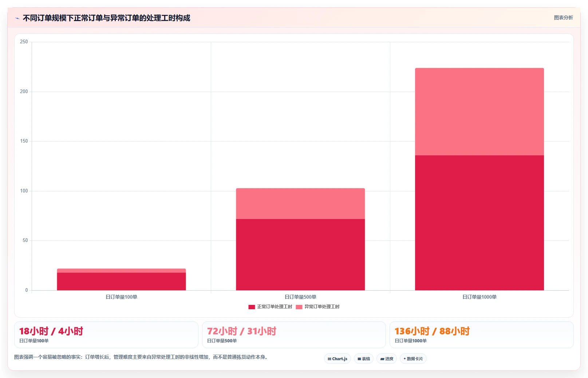
Task: Select the card value 18小时 / 4小时
Action: click(51, 331)
